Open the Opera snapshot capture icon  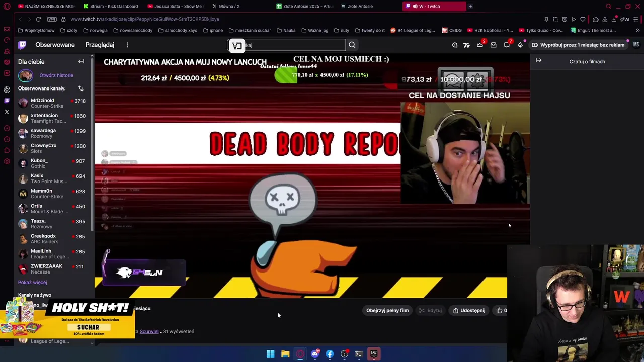pyautogui.click(x=555, y=19)
